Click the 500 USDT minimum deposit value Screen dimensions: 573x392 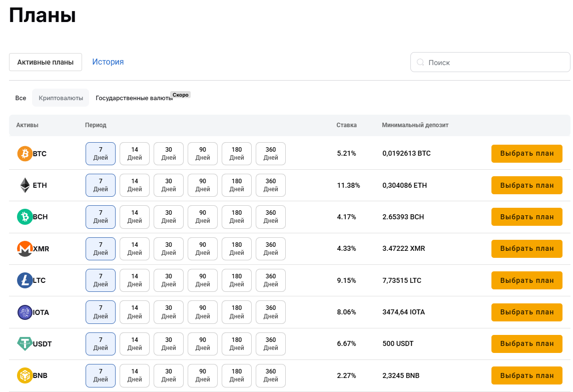pyautogui.click(x=398, y=344)
